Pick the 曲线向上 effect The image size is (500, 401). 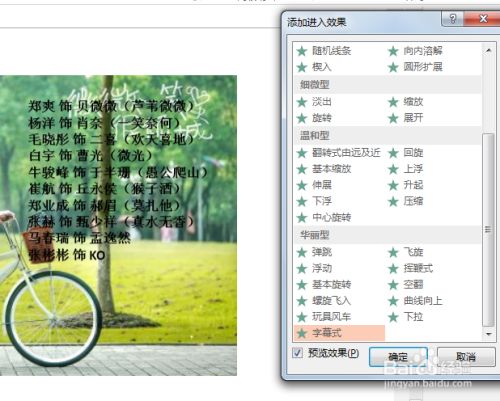pyautogui.click(x=415, y=301)
